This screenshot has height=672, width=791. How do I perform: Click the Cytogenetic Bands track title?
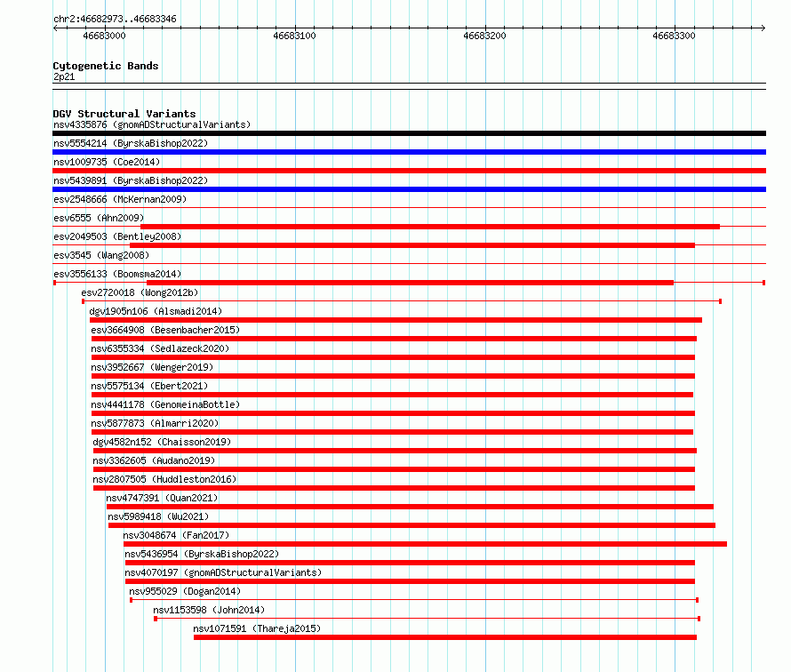[x=106, y=66]
